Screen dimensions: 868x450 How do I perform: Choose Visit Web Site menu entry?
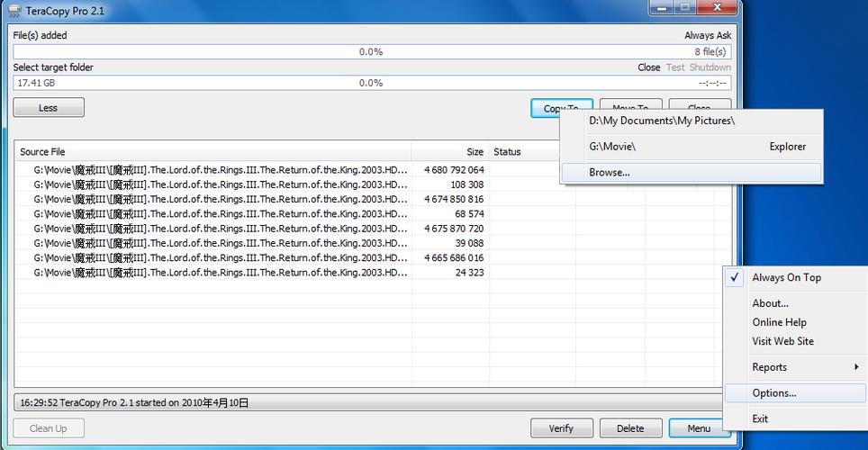pos(795,341)
